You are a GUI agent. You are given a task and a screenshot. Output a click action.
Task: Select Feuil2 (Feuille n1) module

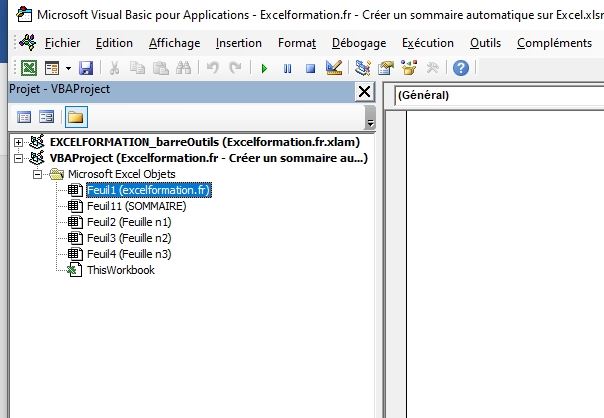129,222
